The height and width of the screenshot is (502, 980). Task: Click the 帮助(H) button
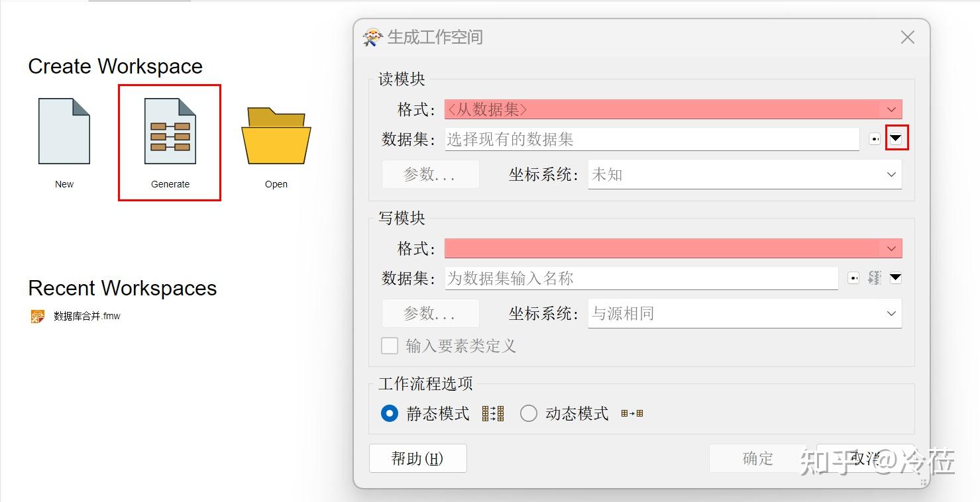417,458
